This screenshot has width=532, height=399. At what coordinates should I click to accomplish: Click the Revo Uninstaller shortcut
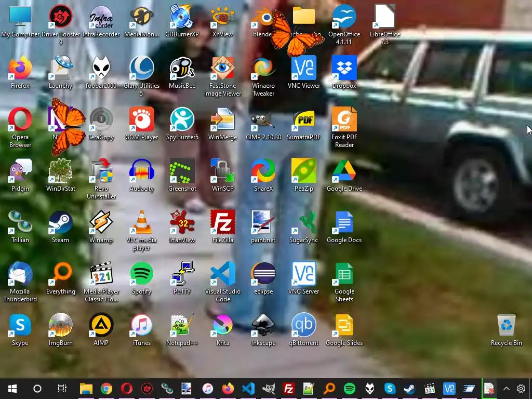101,179
